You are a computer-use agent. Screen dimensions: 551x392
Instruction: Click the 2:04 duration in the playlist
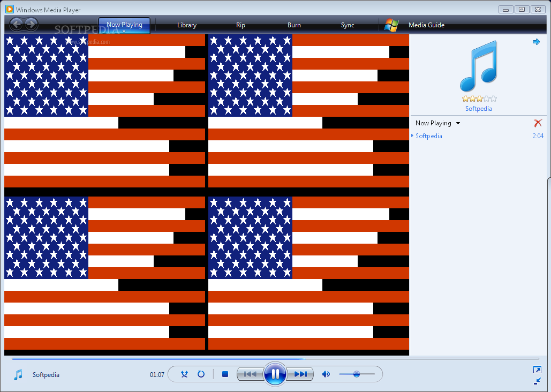[538, 135]
